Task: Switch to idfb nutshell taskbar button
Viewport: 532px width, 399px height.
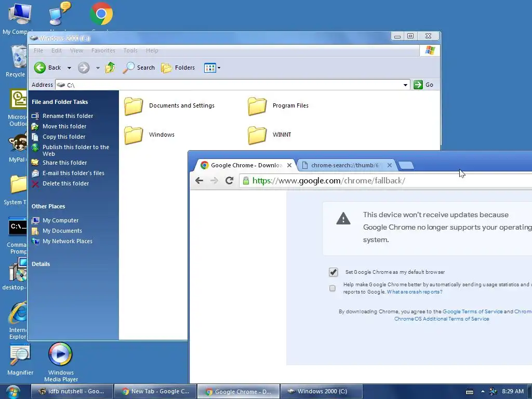Action: (x=72, y=392)
